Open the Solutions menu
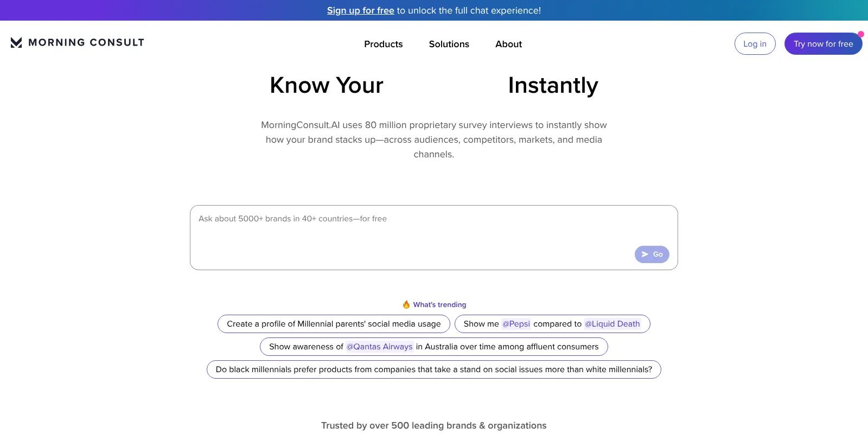Viewport: 868px width, 434px height. (x=449, y=44)
